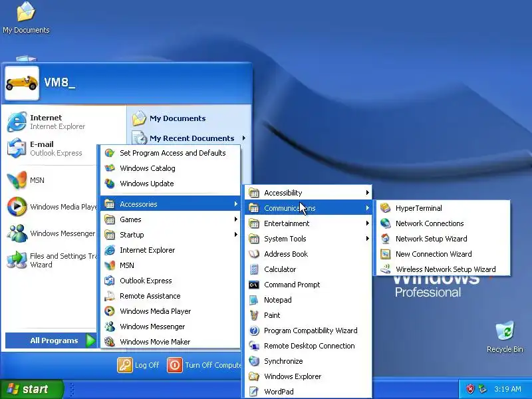Launch Network Setup Wizard icon
The image size is (532, 399).
[386, 239]
